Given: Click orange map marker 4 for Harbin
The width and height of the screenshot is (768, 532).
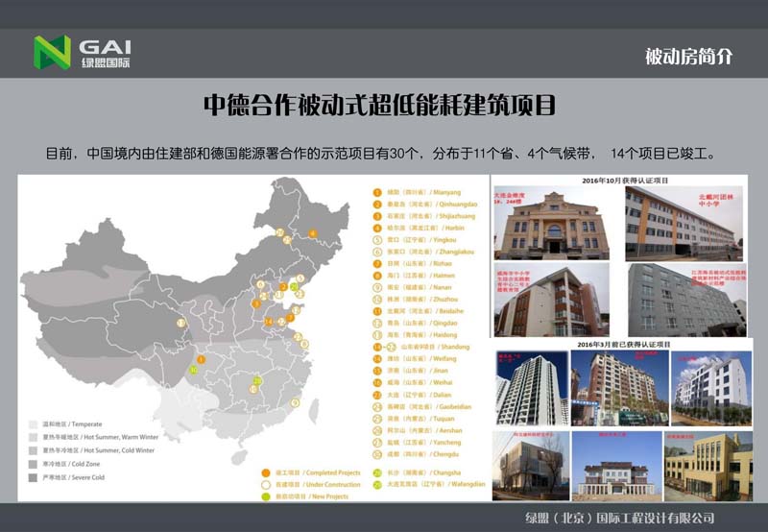Looking at the screenshot, I should 313,233.
